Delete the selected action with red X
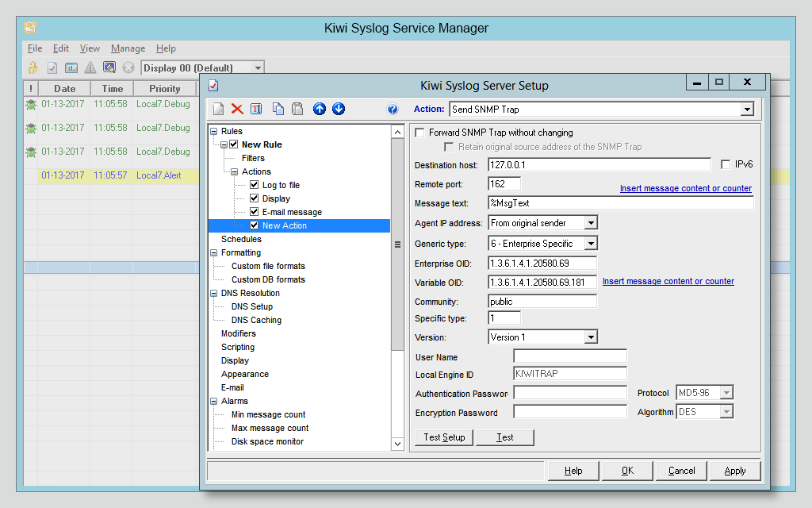812x508 pixels. [x=237, y=109]
